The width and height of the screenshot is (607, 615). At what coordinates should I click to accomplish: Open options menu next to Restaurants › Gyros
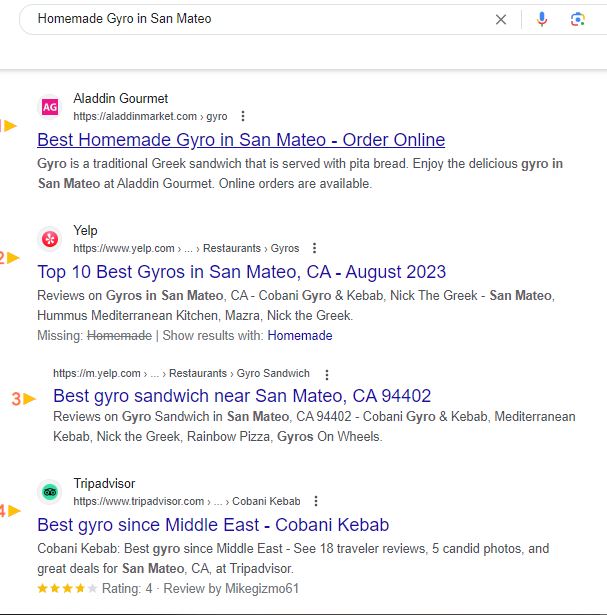coord(314,248)
